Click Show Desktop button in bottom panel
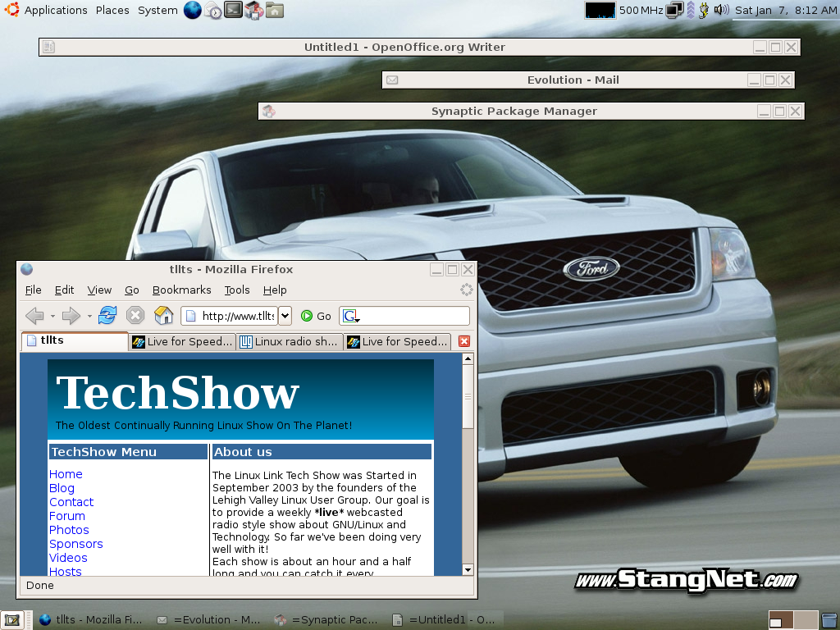 (x=11, y=620)
